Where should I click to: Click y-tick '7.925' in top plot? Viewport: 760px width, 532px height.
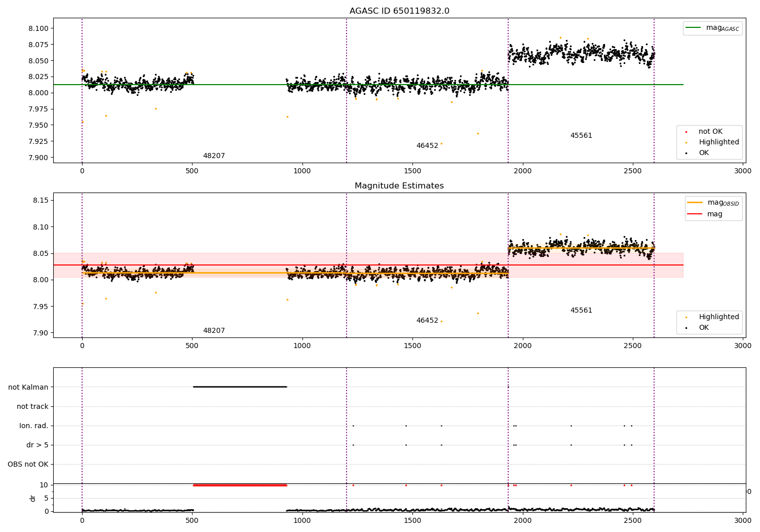pyautogui.click(x=39, y=141)
